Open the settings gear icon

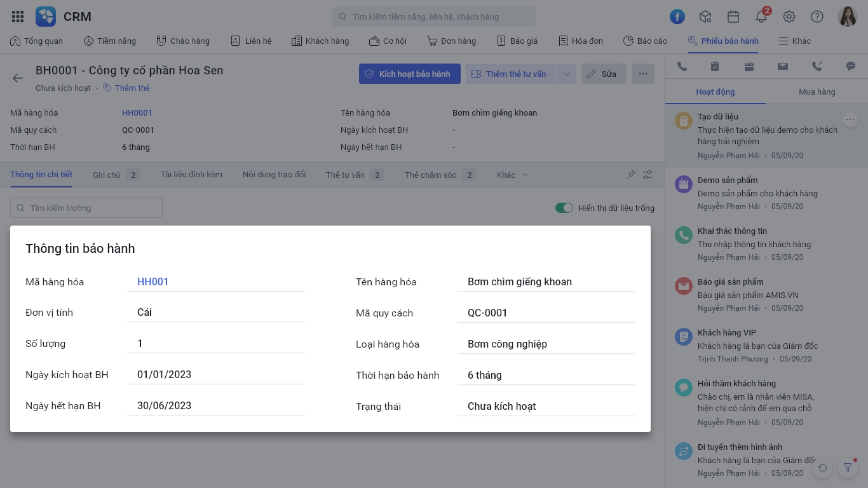tap(789, 17)
